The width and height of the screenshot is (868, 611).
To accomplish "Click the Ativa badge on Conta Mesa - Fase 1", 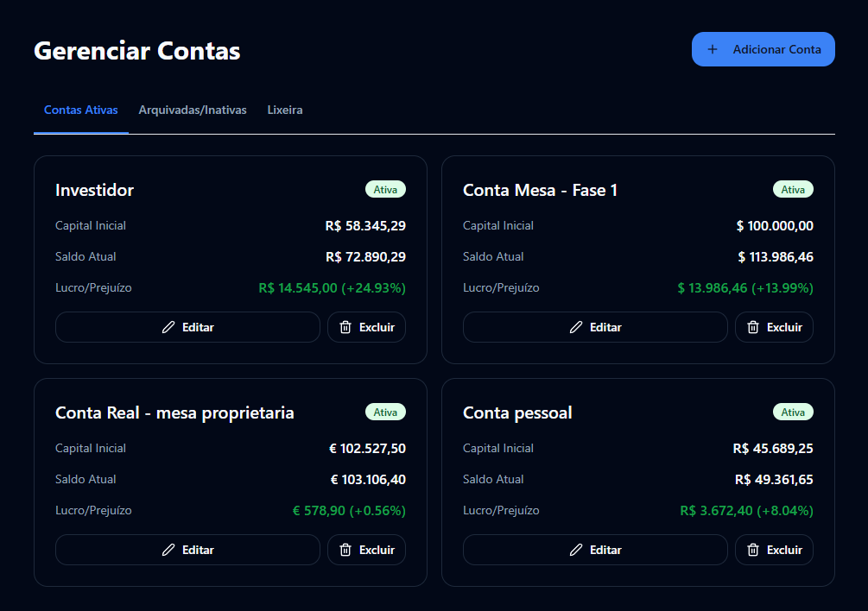I will [793, 189].
